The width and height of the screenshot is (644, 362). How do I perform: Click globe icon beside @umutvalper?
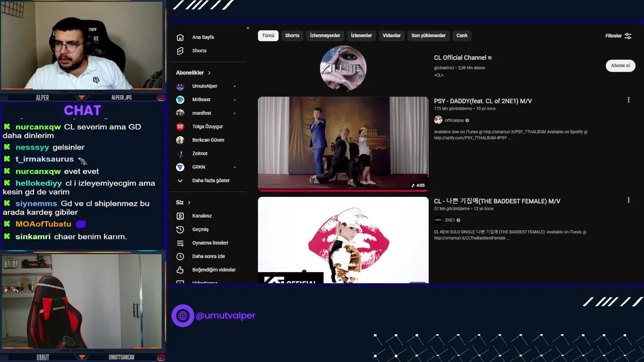[183, 316]
